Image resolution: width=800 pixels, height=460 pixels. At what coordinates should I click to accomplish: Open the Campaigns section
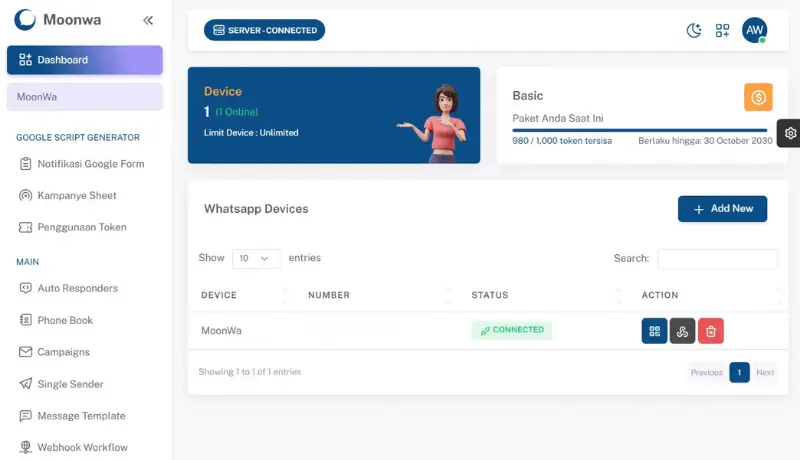pyautogui.click(x=55, y=352)
